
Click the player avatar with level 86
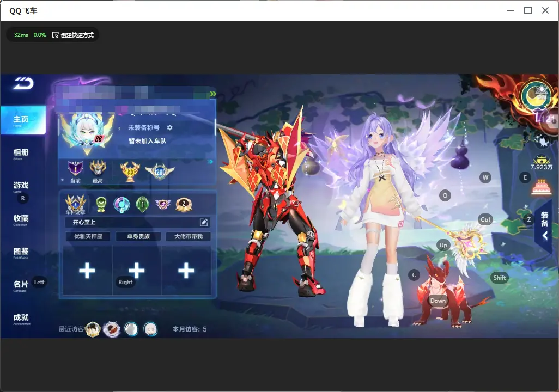pyautogui.click(x=87, y=133)
